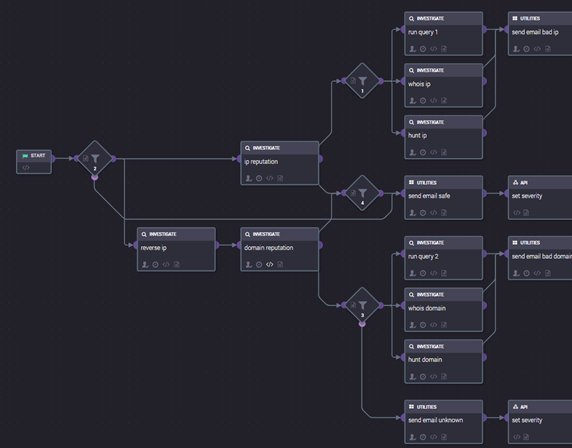The image size is (572, 448).
Task: Select the "ip reputation" action name
Action: [261, 162]
